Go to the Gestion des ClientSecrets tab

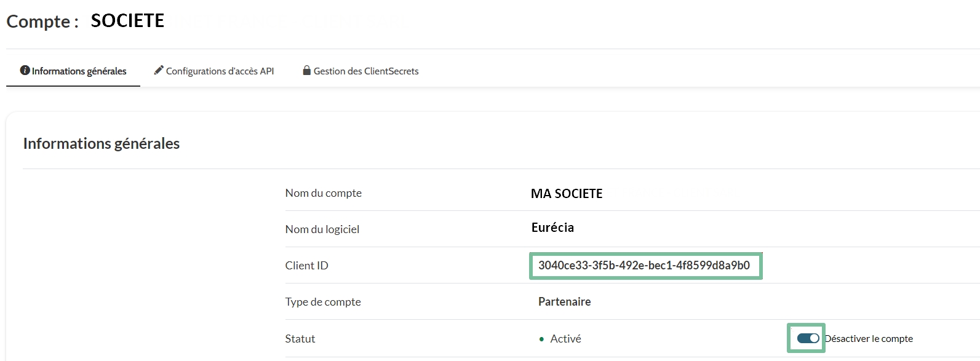(365, 71)
